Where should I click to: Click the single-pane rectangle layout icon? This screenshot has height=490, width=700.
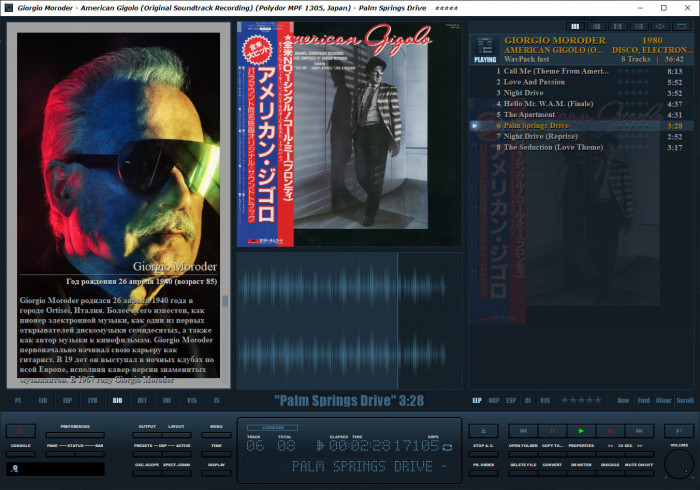(682, 27)
